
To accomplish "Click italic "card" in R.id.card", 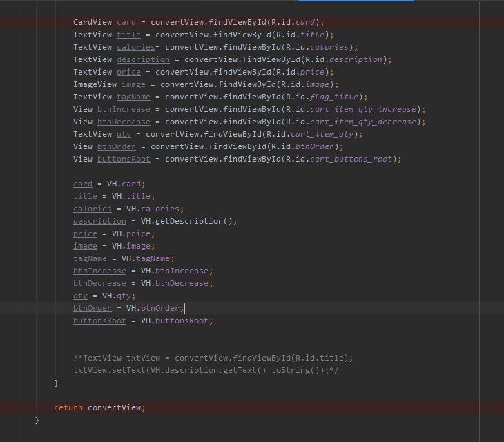I will click(x=305, y=22).
